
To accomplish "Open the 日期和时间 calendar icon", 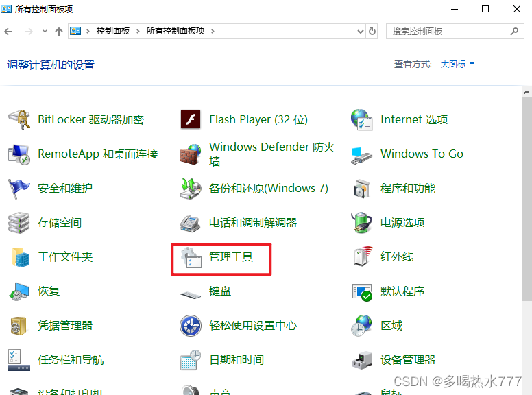I will (x=191, y=360).
